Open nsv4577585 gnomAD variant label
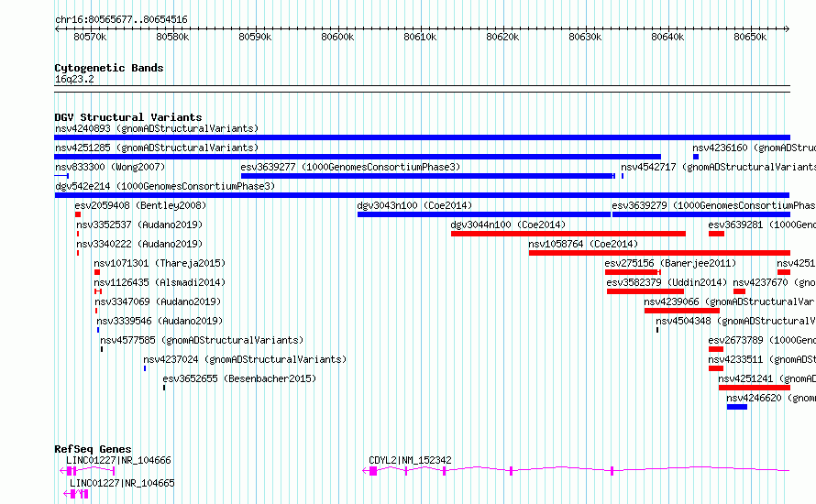The height and width of the screenshot is (504, 816). [202, 340]
